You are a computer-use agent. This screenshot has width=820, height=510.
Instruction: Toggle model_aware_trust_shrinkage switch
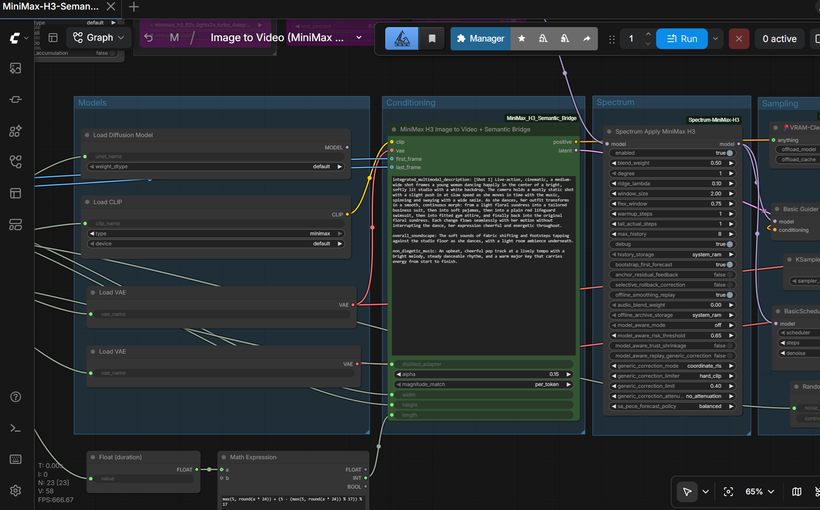729,346
